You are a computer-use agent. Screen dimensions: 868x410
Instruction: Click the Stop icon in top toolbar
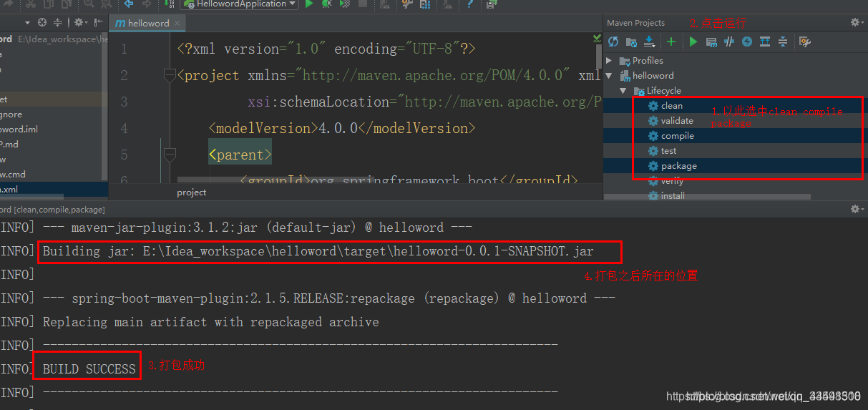[363, 4]
